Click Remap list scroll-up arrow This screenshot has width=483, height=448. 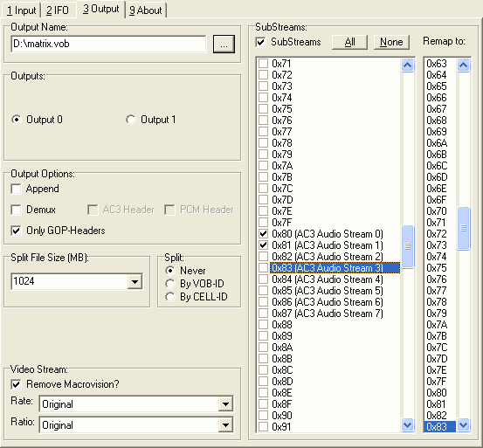(x=464, y=65)
